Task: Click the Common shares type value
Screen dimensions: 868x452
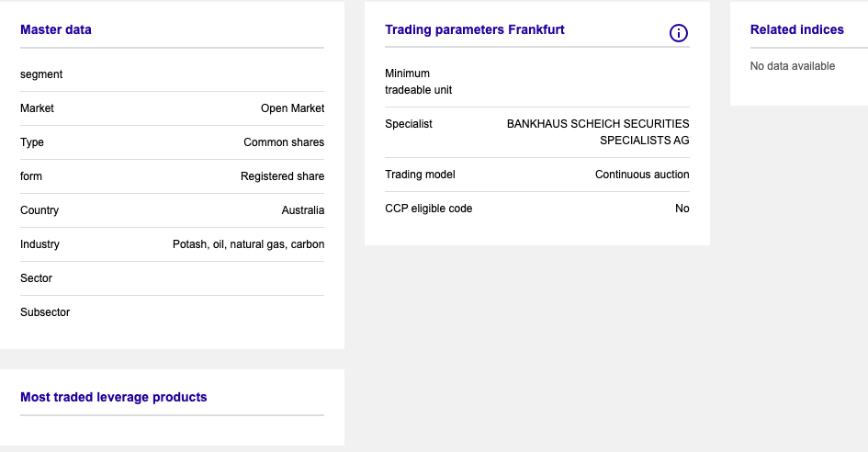Action: (x=284, y=142)
